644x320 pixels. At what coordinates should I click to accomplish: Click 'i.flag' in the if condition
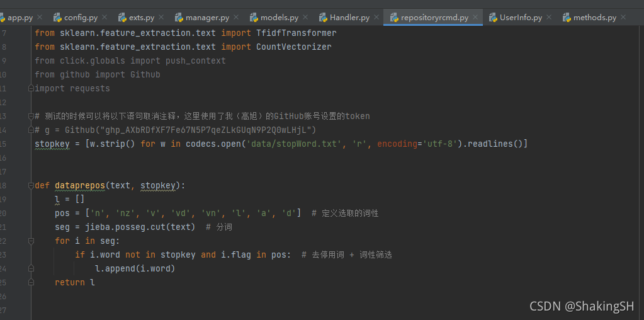(236, 255)
